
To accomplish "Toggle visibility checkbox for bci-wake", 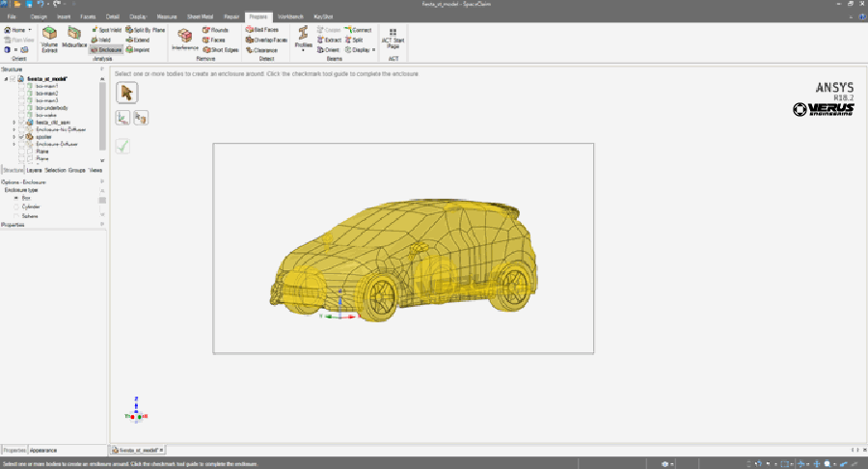I will [21, 115].
